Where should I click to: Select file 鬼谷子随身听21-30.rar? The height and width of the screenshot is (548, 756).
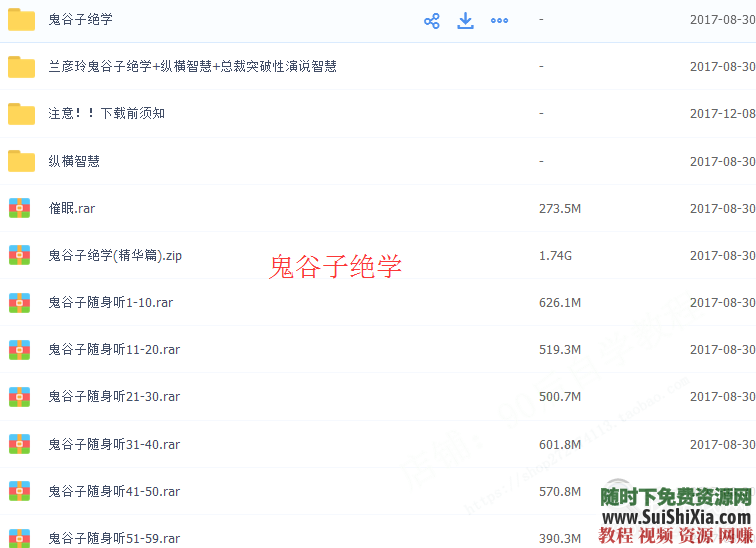pos(114,397)
